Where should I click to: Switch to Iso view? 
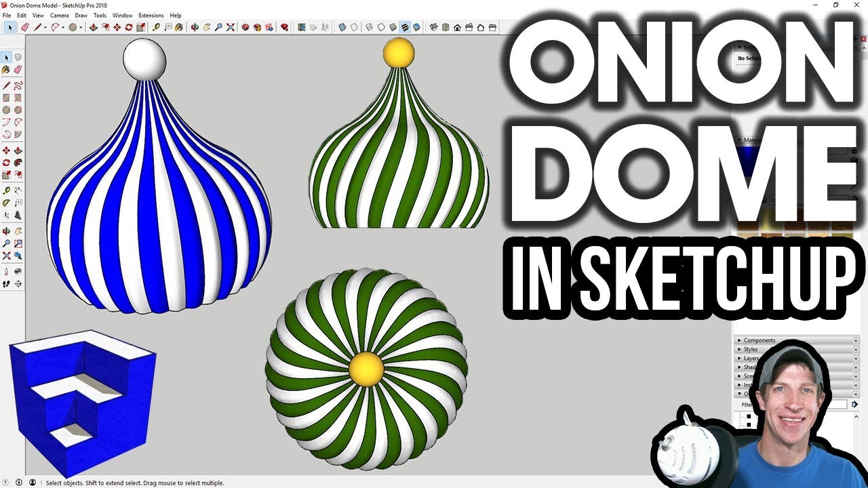[434, 27]
